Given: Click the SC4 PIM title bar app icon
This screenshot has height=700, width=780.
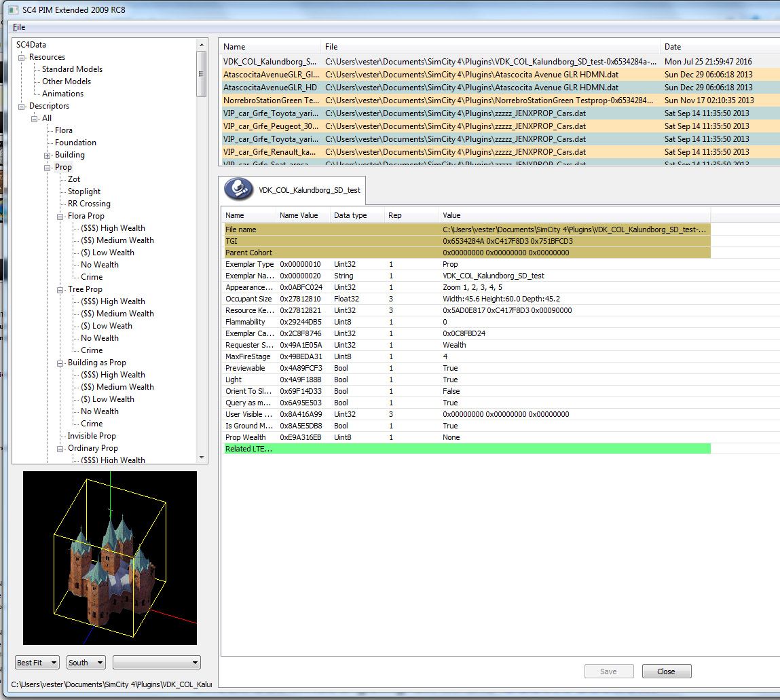Looking at the screenshot, I should [14, 10].
